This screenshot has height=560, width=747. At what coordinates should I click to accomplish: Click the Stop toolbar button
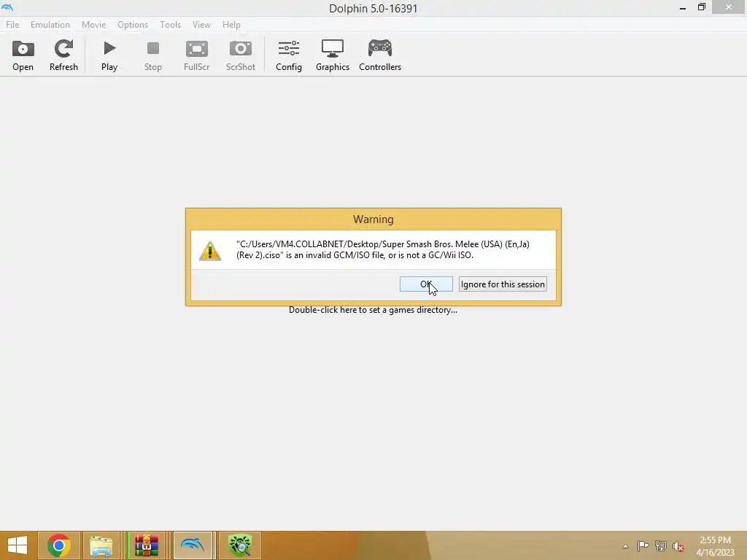(153, 55)
